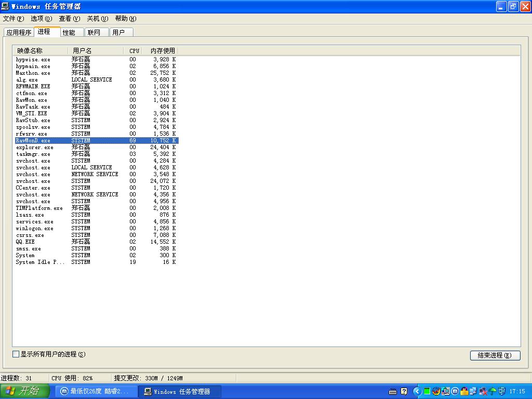
Task: Enable 显示所有用户的进程 checkbox
Action: (16, 354)
